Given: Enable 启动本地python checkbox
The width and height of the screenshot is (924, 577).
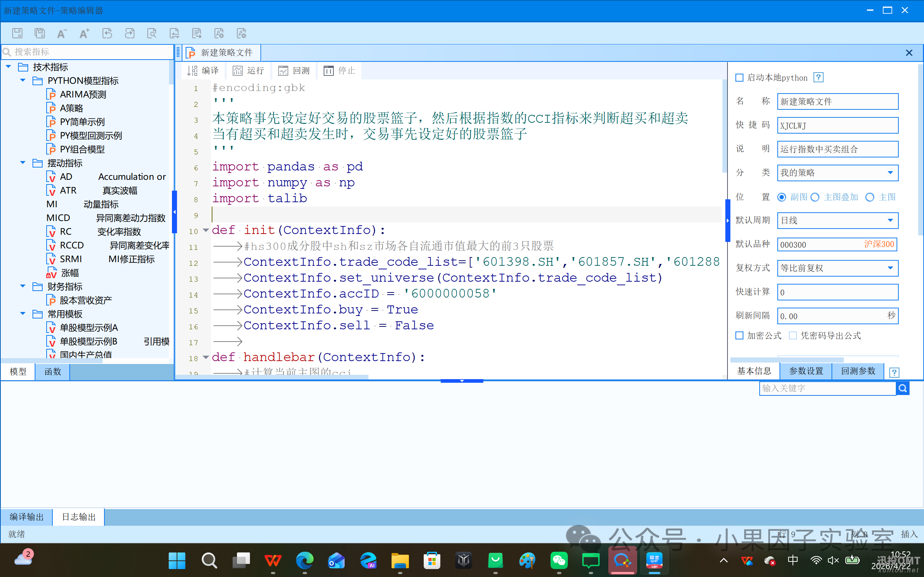Looking at the screenshot, I should 739,78.
